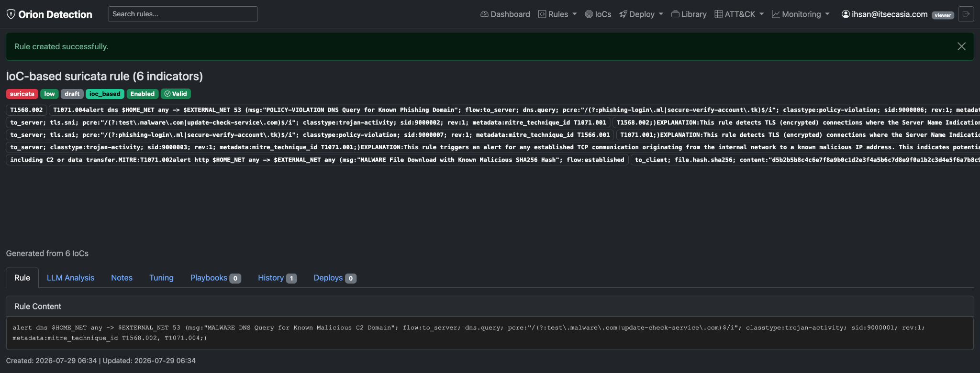The image size is (980, 373).
Task: Switch to the History tab
Action: click(277, 278)
